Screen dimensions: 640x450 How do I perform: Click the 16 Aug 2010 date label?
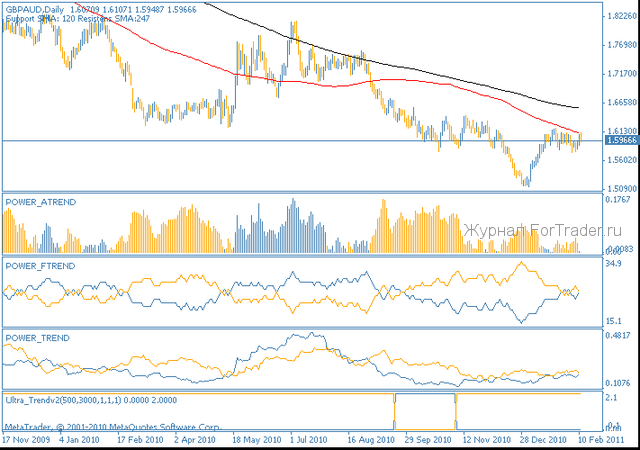(x=371, y=440)
